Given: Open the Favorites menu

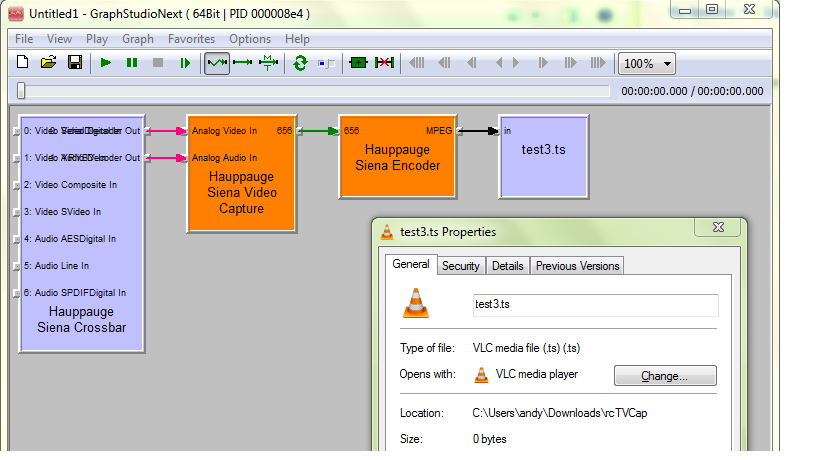Looking at the screenshot, I should point(191,39).
